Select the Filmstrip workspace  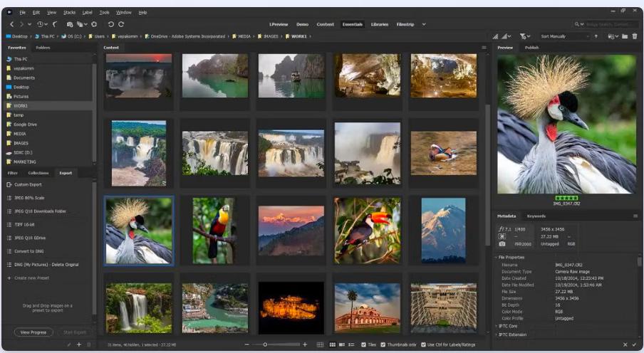[x=405, y=24]
